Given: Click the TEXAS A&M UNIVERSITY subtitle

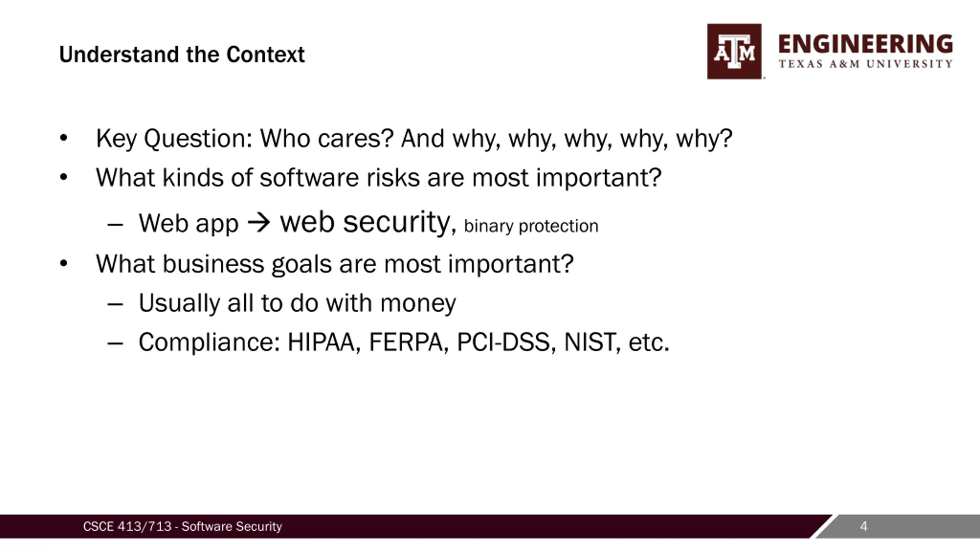Looking at the screenshot, I should [x=865, y=64].
